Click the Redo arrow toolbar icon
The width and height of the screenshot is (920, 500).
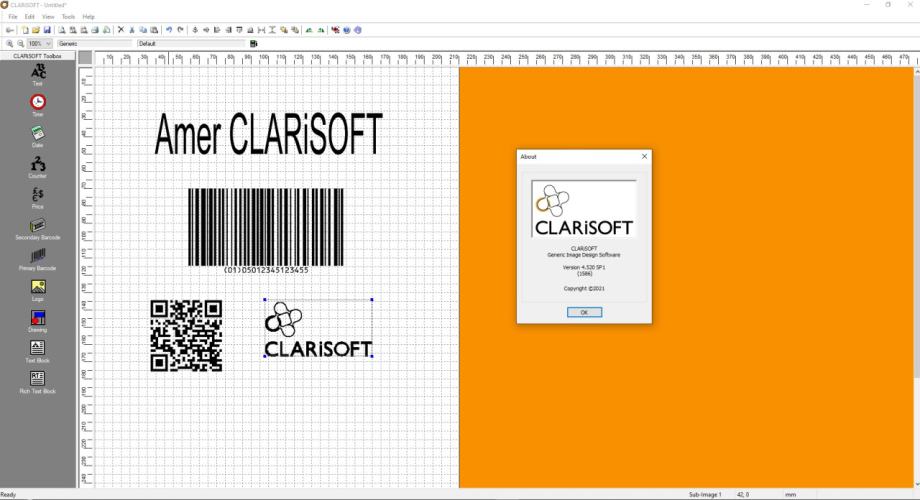pos(181,30)
